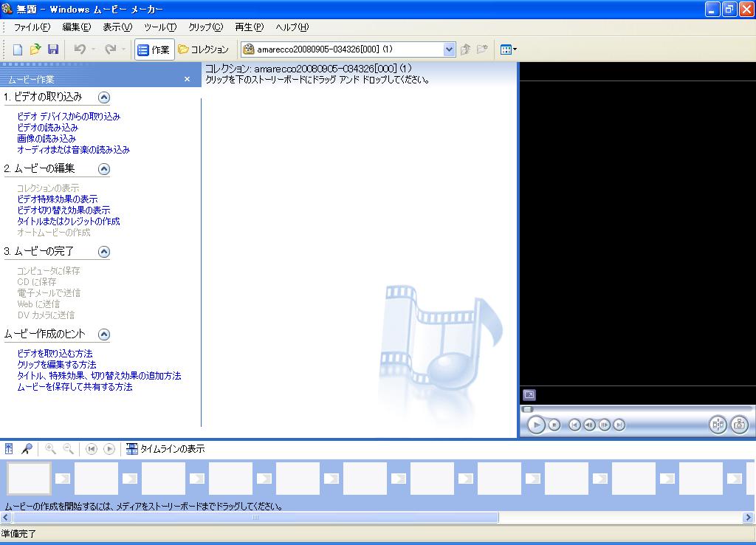756x545 pixels.
Task: Click the Zoom Out timeline icon
Action: point(69,449)
